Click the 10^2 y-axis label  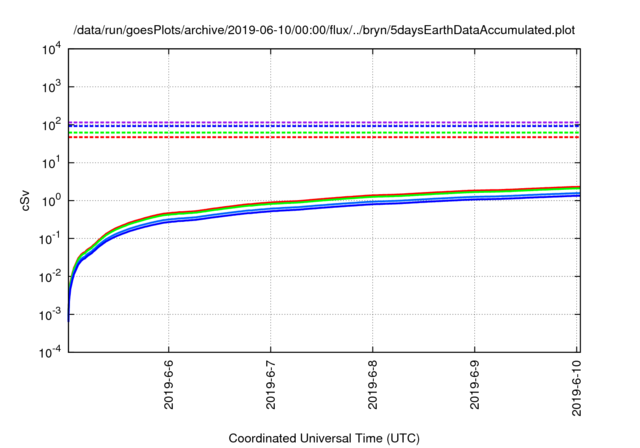coord(51,124)
